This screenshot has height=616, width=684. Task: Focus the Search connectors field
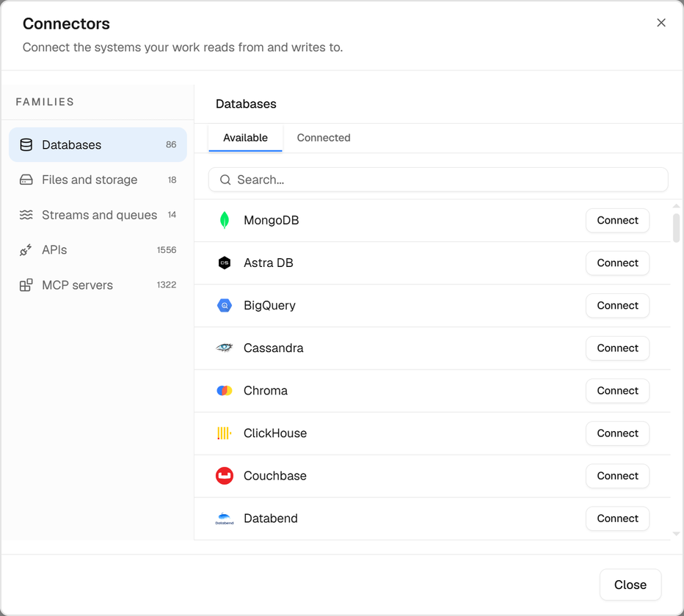438,180
